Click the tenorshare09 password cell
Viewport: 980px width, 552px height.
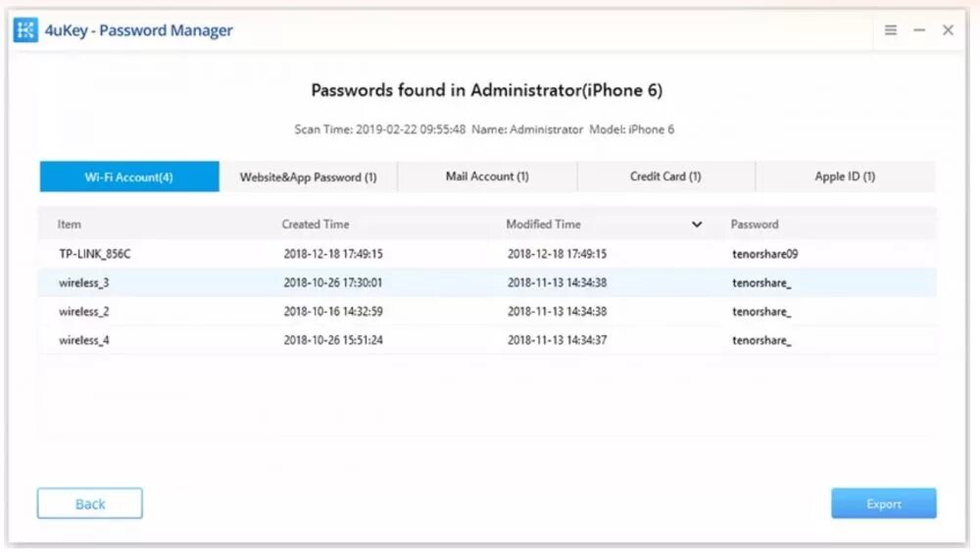click(765, 254)
